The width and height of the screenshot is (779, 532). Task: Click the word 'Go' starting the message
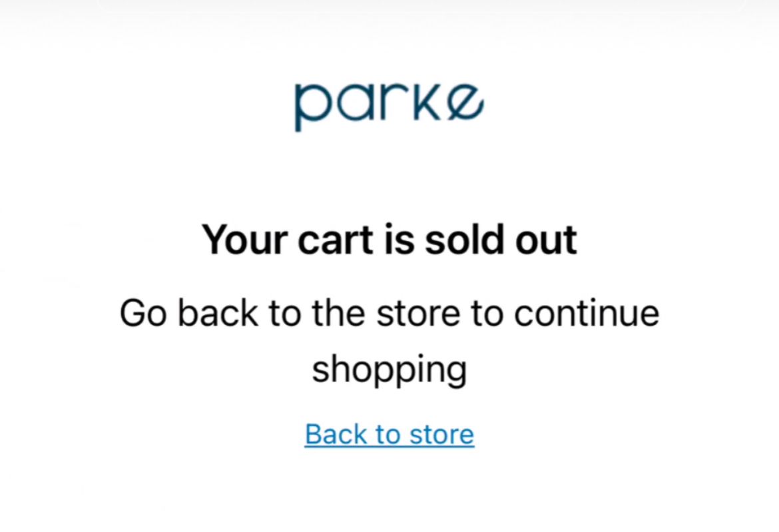point(142,314)
